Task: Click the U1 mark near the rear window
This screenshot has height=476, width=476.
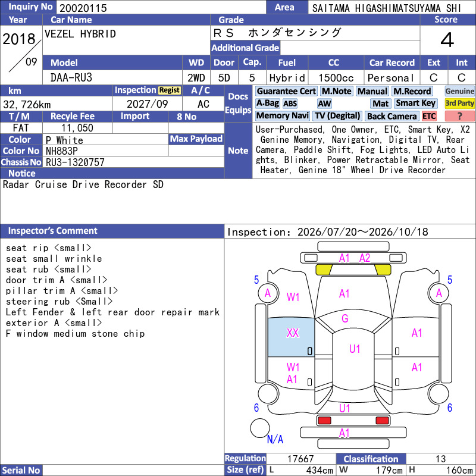Action: pos(345,408)
